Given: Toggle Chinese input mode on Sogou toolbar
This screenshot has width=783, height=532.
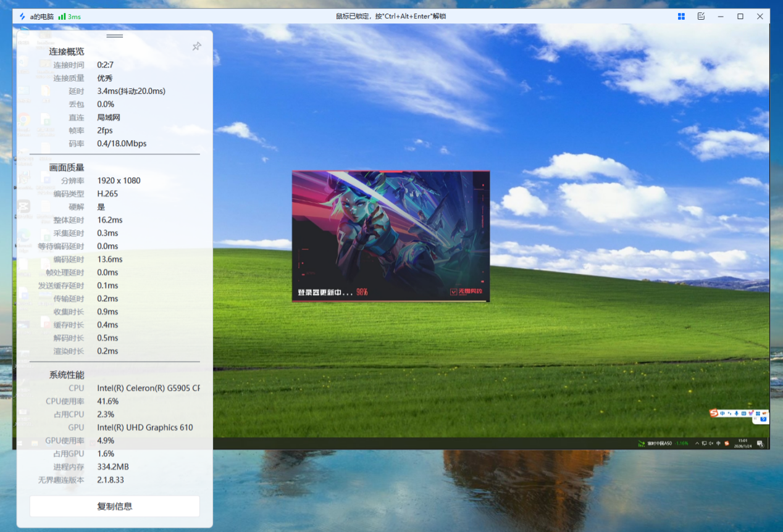Looking at the screenshot, I should coord(722,413).
